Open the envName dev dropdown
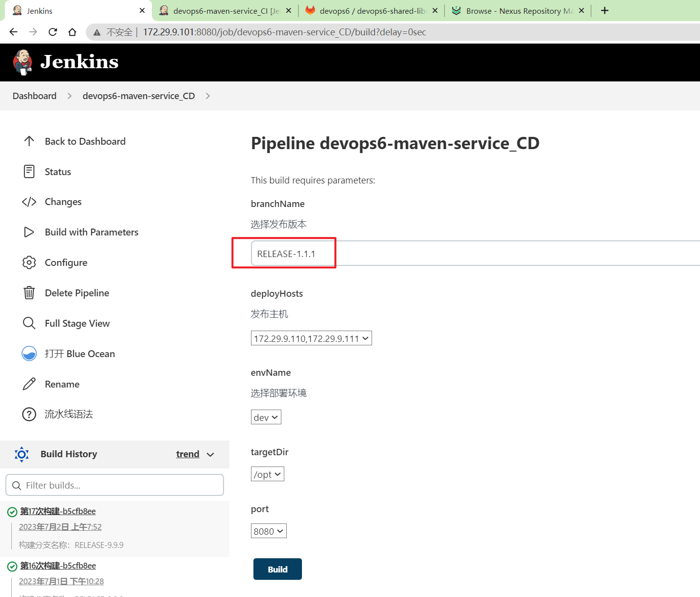 266,417
